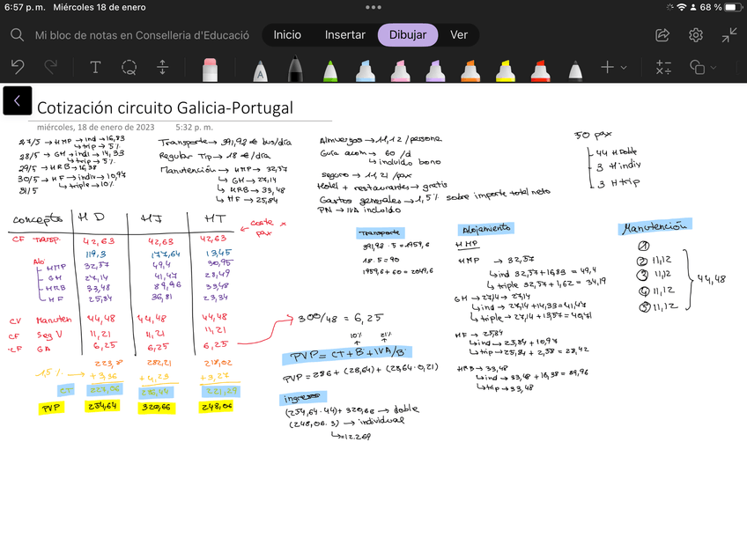Tap the Redo arrow
Viewport: 747px width, 560px height.
pos(50,67)
